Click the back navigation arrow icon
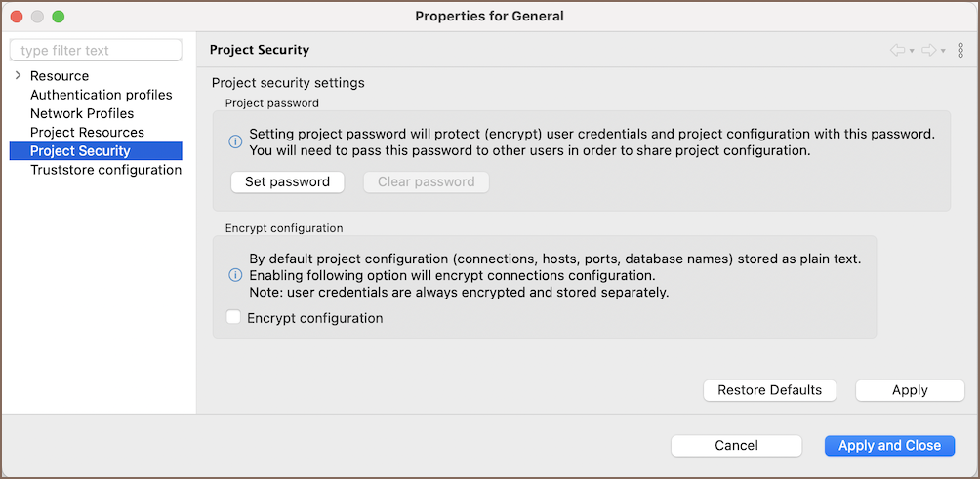 click(x=897, y=50)
